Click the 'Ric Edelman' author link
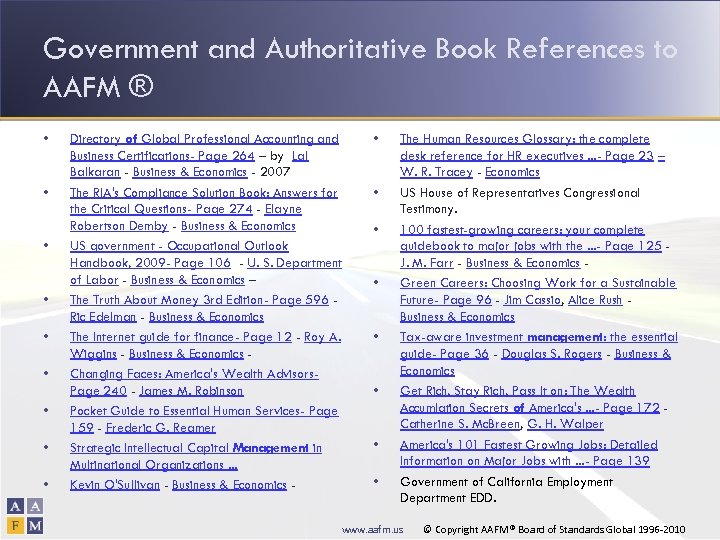 click(x=103, y=317)
